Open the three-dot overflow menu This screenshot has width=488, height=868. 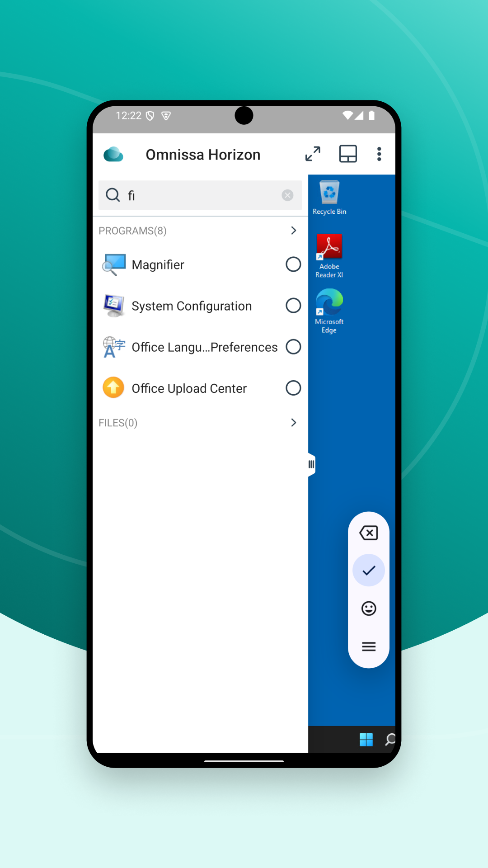coord(379,154)
